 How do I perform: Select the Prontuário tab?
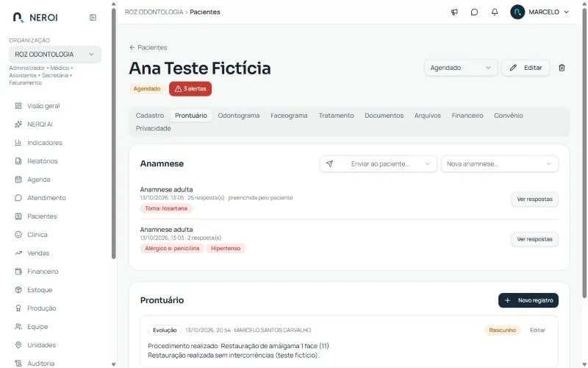click(x=191, y=116)
